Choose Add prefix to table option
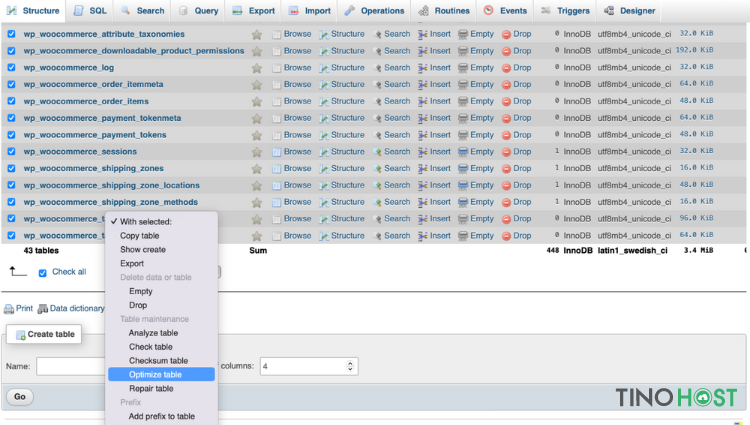 (x=161, y=416)
